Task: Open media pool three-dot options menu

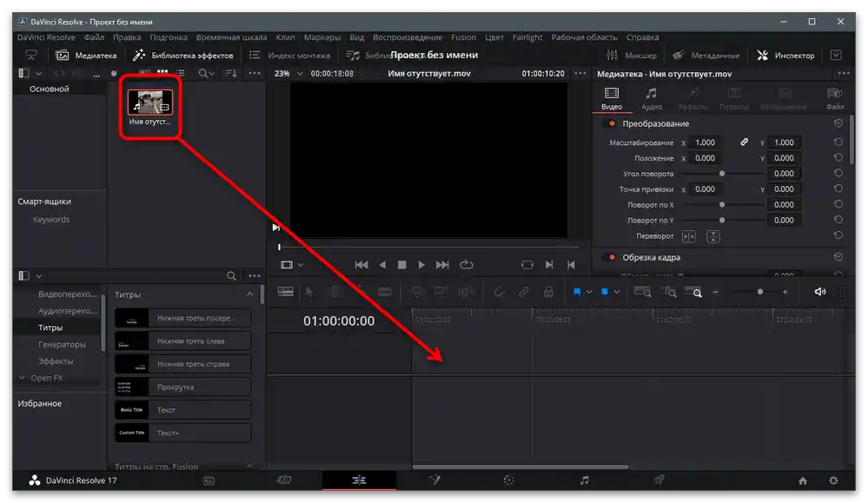Action: click(254, 73)
